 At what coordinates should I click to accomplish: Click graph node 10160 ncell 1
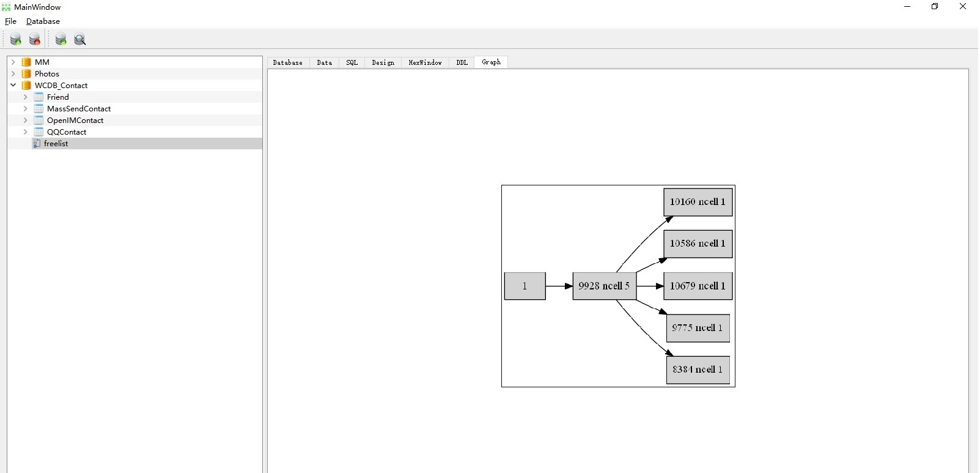click(698, 202)
